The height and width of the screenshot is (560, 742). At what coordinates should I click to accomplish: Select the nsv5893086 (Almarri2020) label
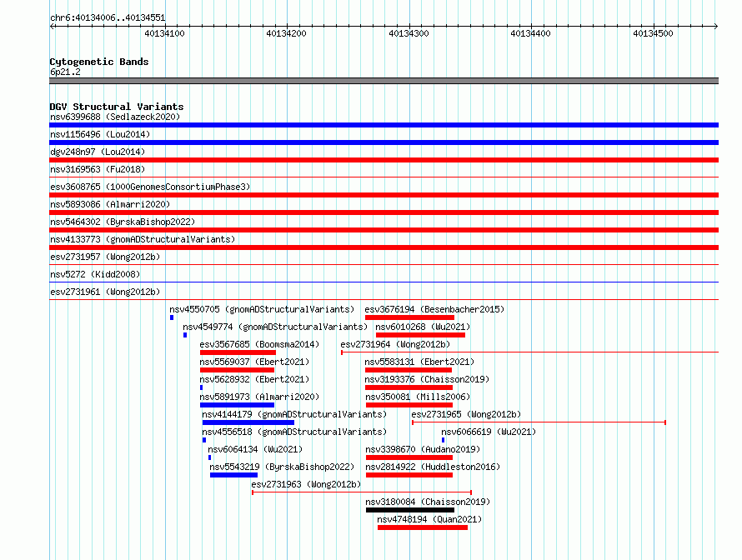tap(110, 204)
